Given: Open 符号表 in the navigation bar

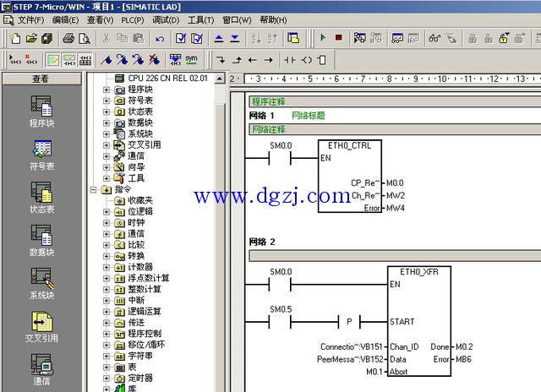Looking at the screenshot, I should 41,155.
